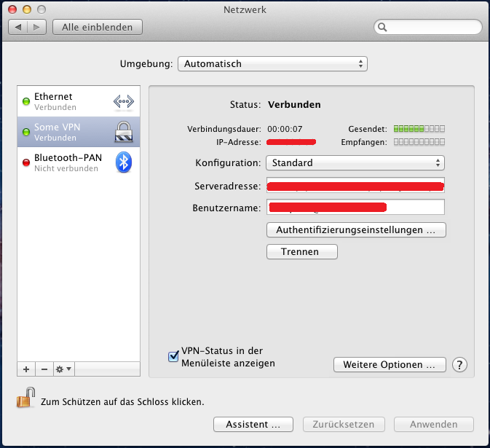490x448 pixels.
Task: Click the plus icon to add service
Action: point(27,369)
